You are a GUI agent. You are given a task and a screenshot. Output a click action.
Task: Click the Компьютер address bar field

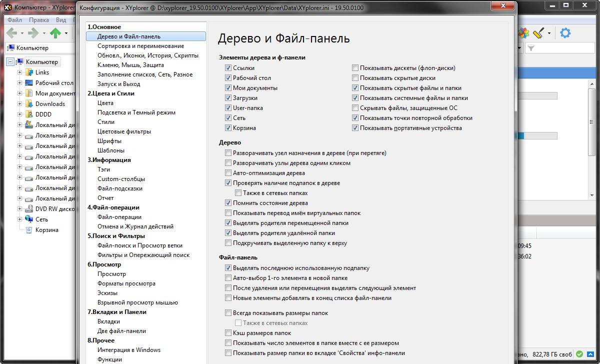pyautogui.click(x=39, y=48)
